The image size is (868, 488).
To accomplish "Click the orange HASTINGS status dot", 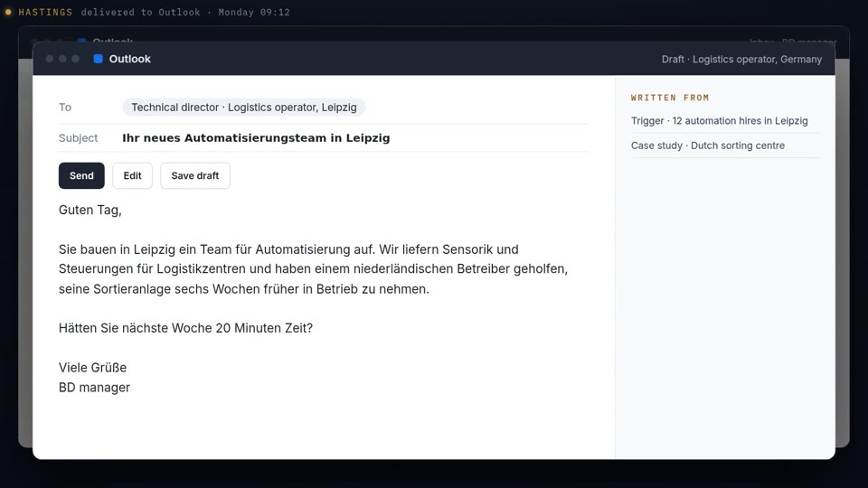I will (8, 12).
